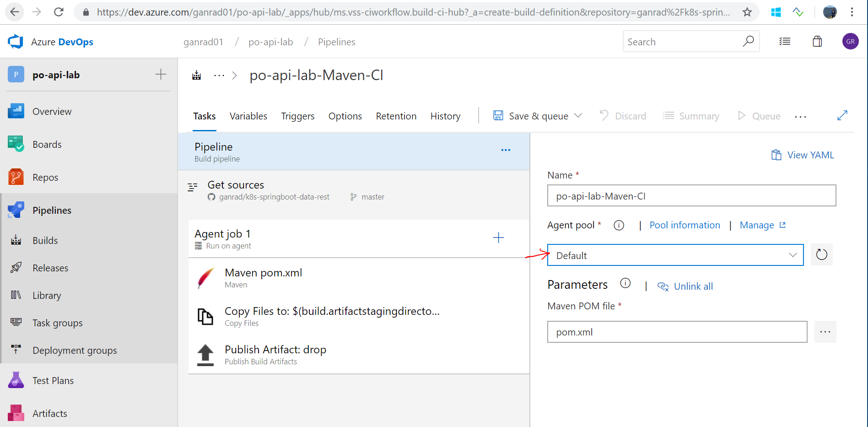Click the Maven POM file input
Screen dimensions: 868x427
pyautogui.click(x=677, y=332)
